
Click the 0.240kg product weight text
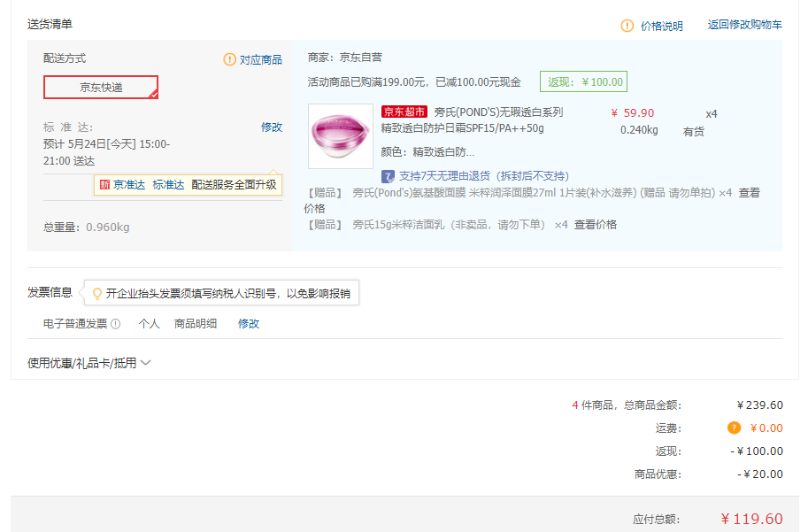pyautogui.click(x=639, y=130)
